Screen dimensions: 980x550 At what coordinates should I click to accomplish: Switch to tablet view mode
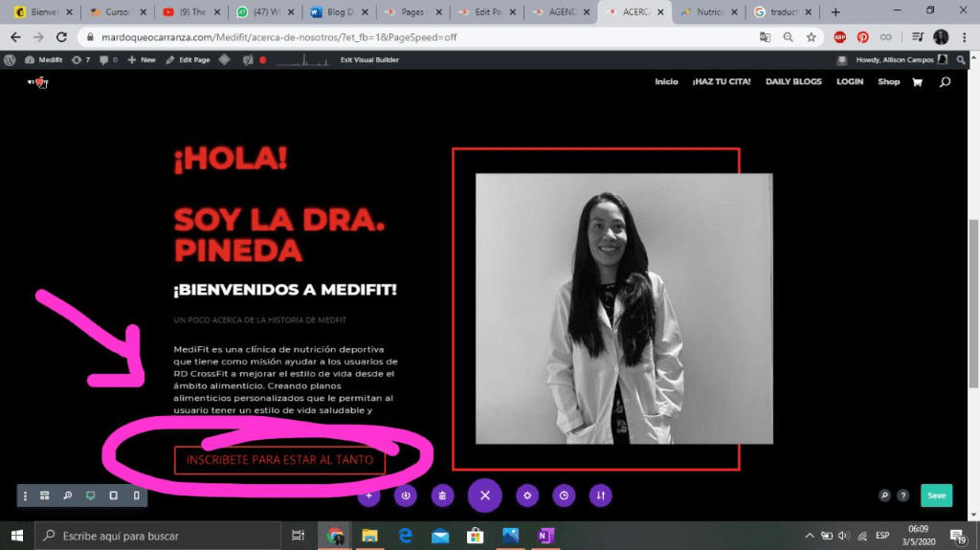point(113,495)
